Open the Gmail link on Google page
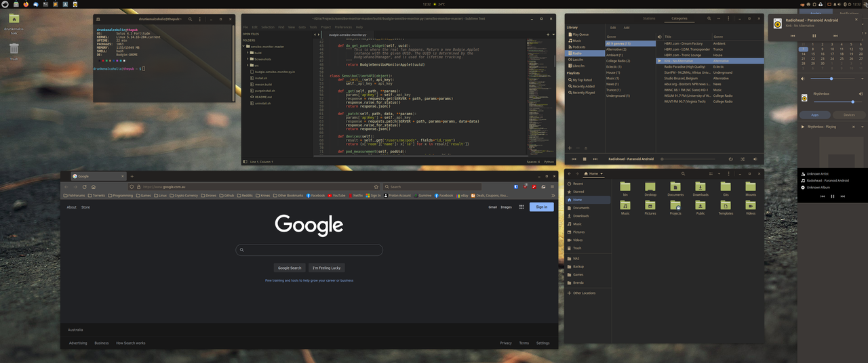This screenshot has height=363, width=868. coord(492,207)
